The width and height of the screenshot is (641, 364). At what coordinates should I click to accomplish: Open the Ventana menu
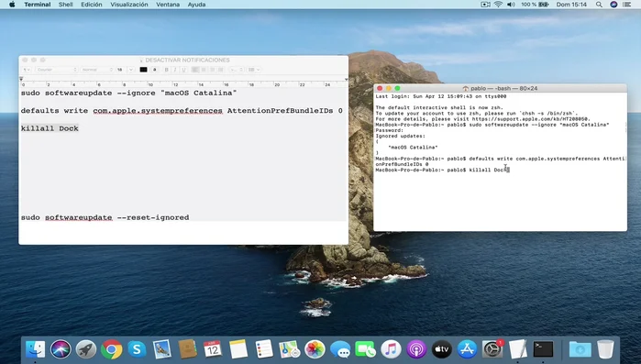[x=168, y=5]
